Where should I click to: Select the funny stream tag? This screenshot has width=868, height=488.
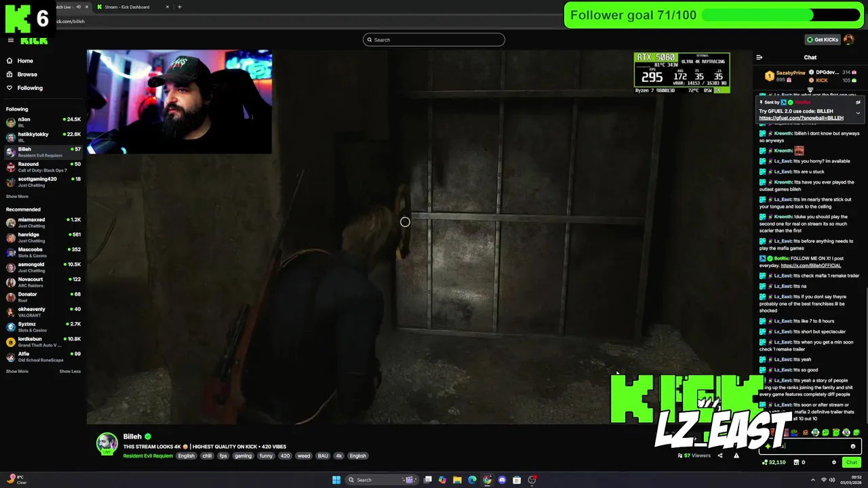click(266, 456)
